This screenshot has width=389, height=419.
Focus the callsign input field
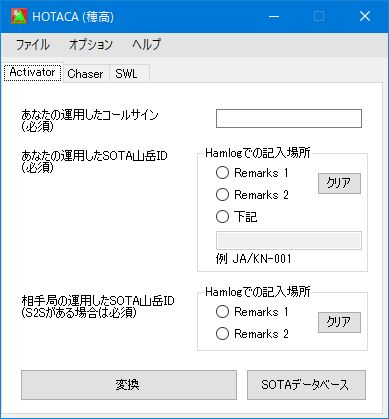(289, 118)
